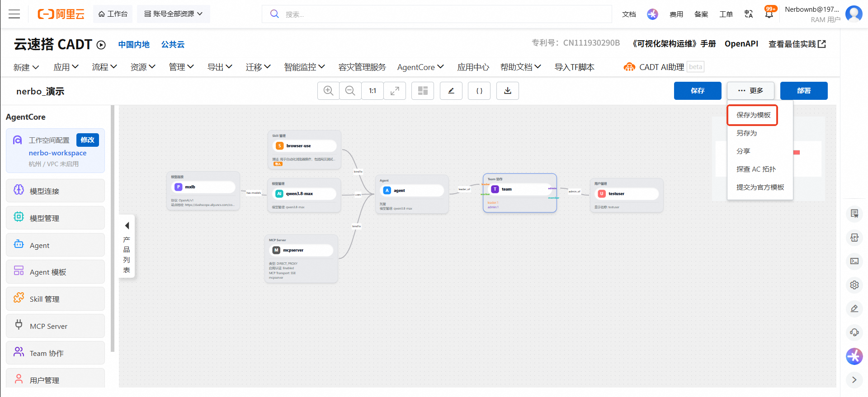This screenshot has width=868, height=397.
Task: Open the document list icon in right sidebar
Action: (854, 214)
